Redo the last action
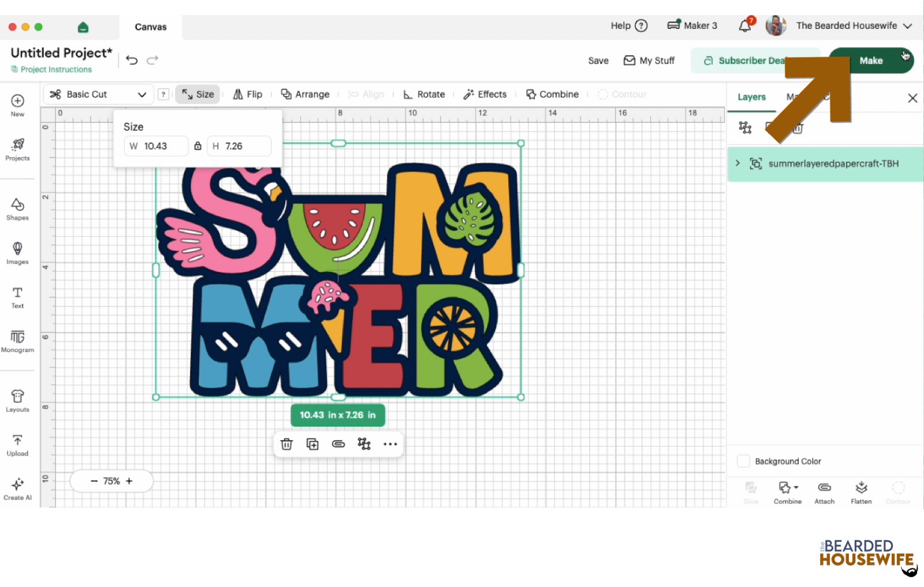The height and width of the screenshot is (587, 924). click(x=152, y=60)
